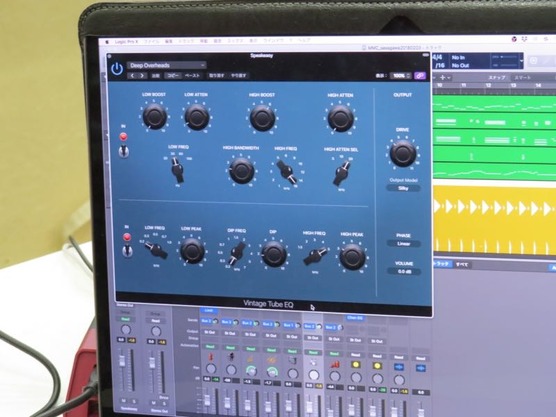Click the 取り消す undo button
The height and width of the screenshot is (417, 556).
(x=216, y=76)
